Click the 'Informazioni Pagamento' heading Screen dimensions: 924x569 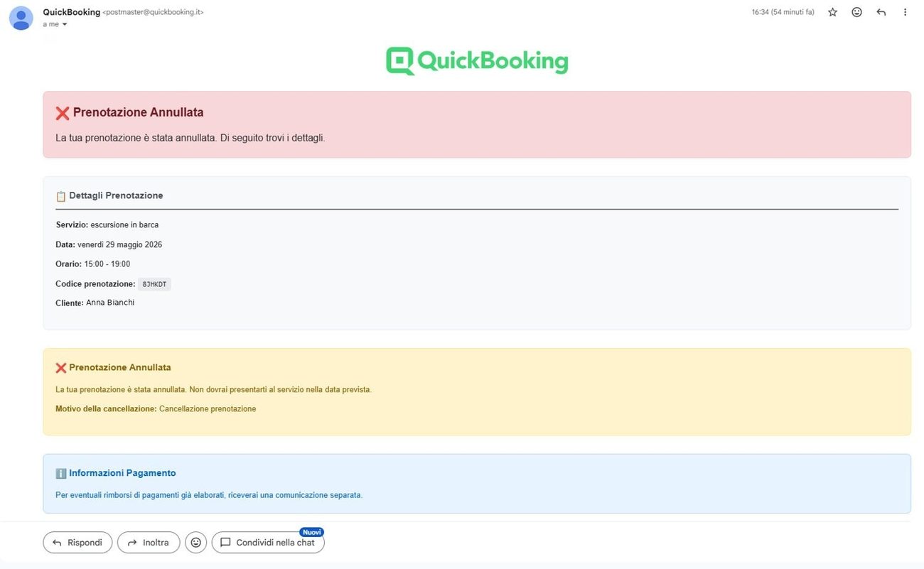coord(122,473)
